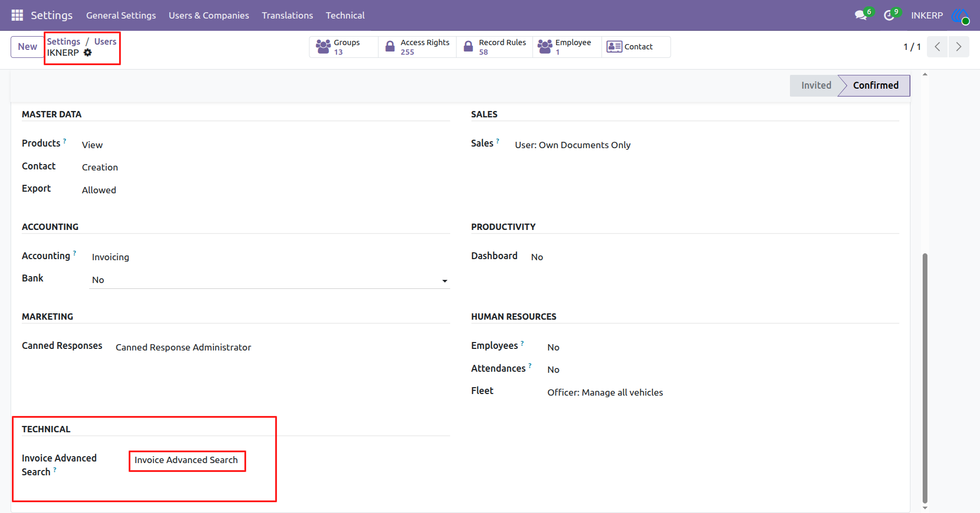This screenshot has height=513, width=980.
Task: Click Products help question mark
Action: 65,141
